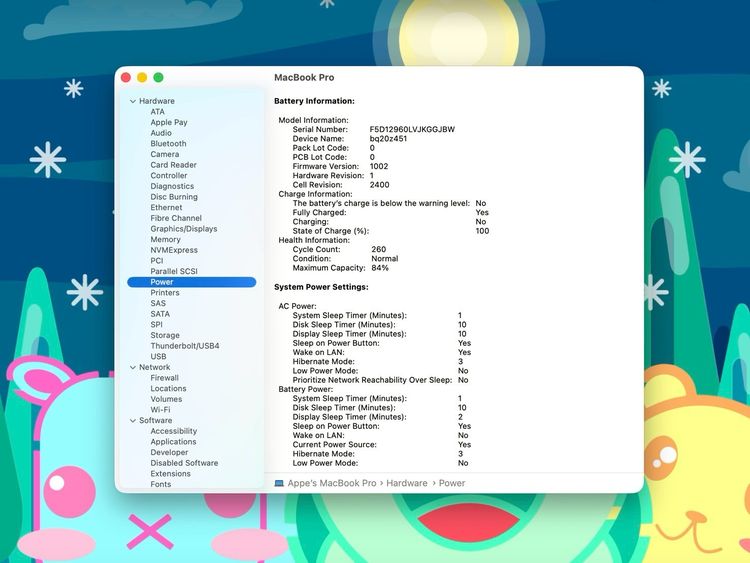Select Power in the sidebar

point(162,282)
